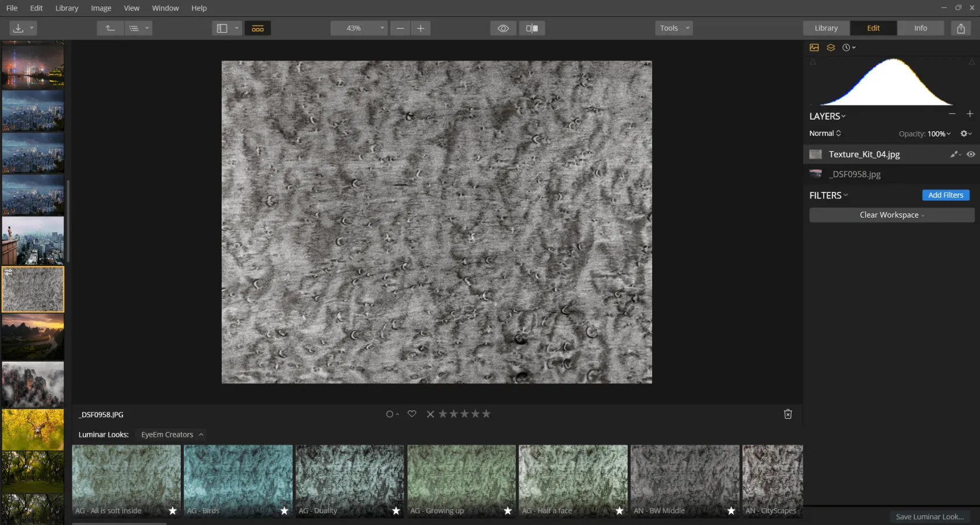Hide the Texture_Kit_04.jpg layer with the eye icon
The image size is (980, 525).
point(971,154)
